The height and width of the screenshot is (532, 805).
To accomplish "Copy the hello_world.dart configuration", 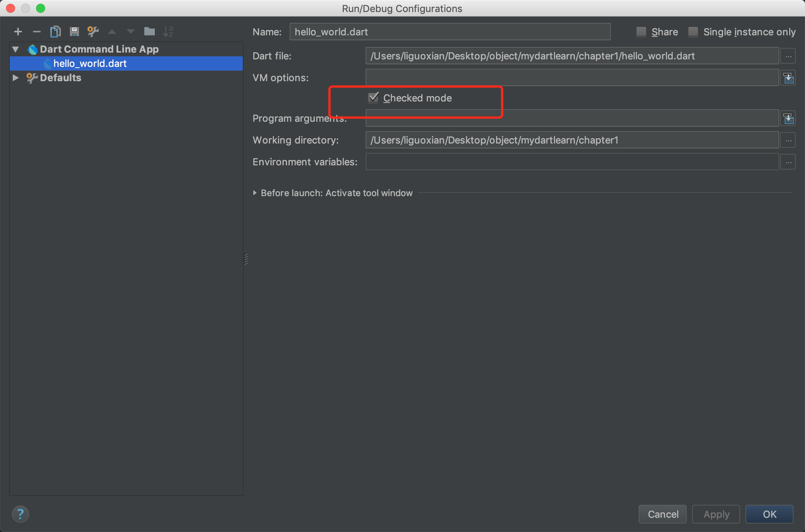I will [x=55, y=32].
